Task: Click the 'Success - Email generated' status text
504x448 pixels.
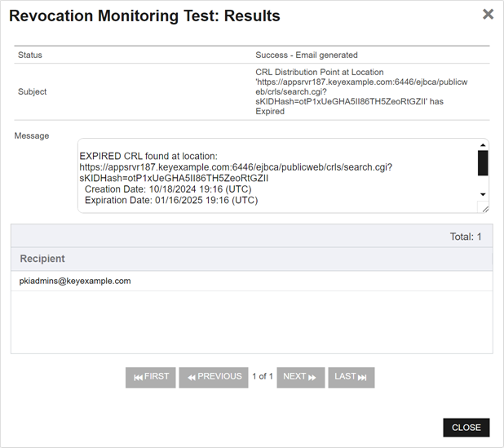Action: (x=307, y=55)
